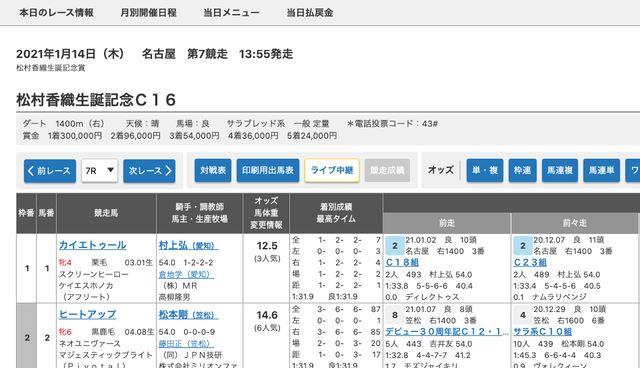
Task: Open jockey 松本剛 (笠松) link
Action: click(189, 315)
